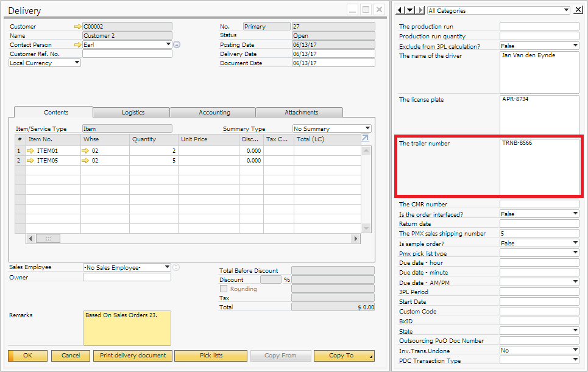Open the Accounting tab
Screen dimensions: 588x372
click(x=214, y=113)
